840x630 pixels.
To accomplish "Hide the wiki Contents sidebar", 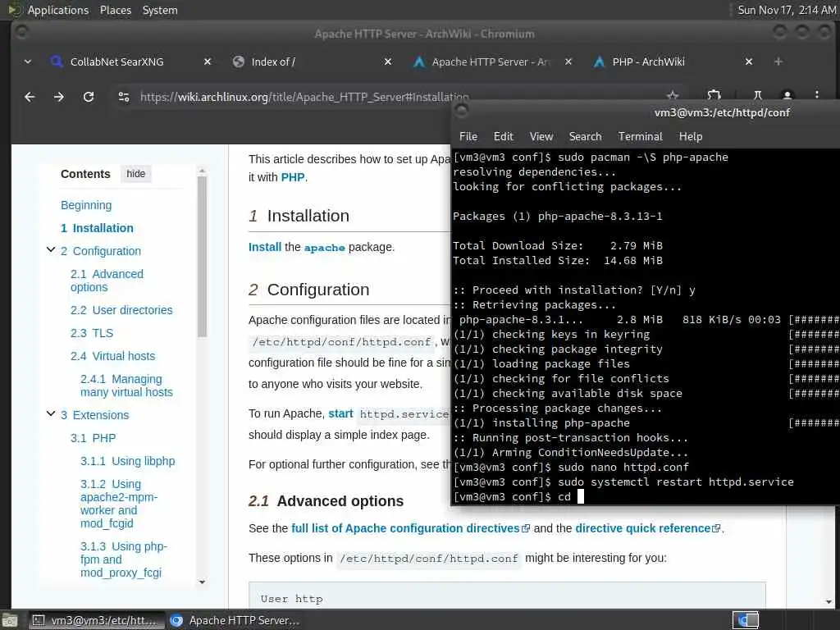I will pyautogui.click(x=135, y=174).
